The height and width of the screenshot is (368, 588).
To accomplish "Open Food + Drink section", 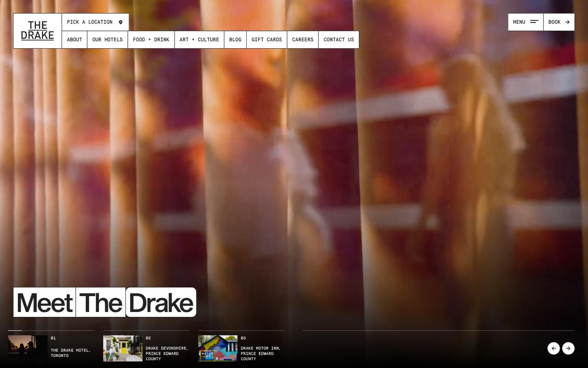I will (151, 40).
